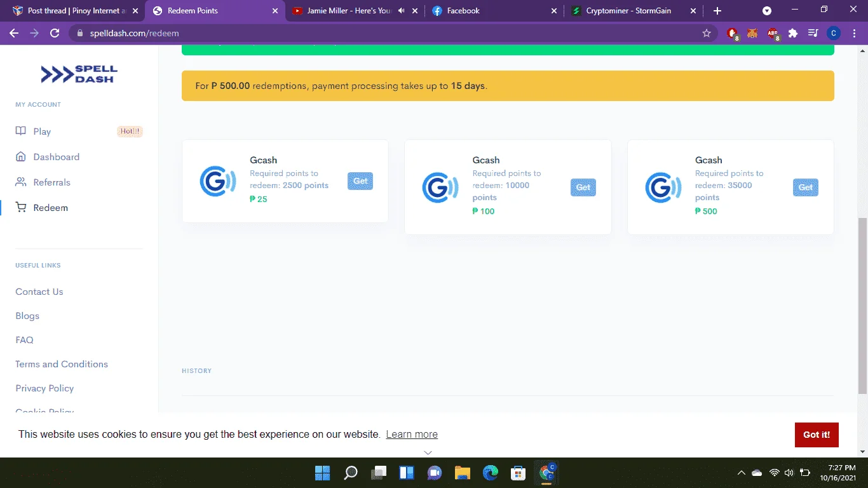Open the volume speaker tray icon
The image size is (868, 488).
[789, 473]
